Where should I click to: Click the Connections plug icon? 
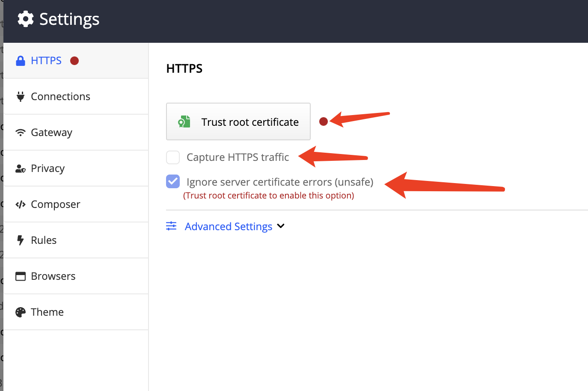point(20,96)
